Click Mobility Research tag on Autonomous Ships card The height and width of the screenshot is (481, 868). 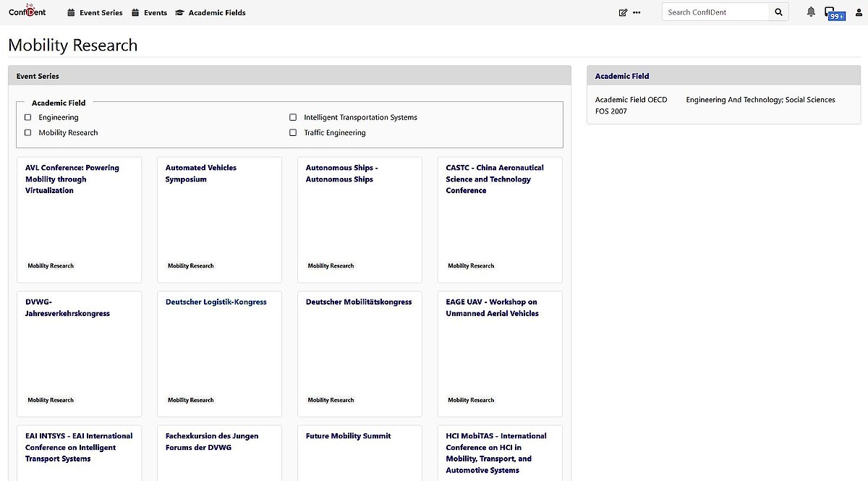[x=331, y=265]
